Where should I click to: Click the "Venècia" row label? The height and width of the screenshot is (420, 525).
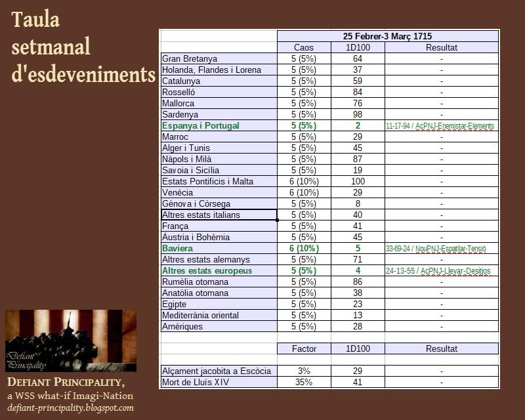pyautogui.click(x=219, y=192)
